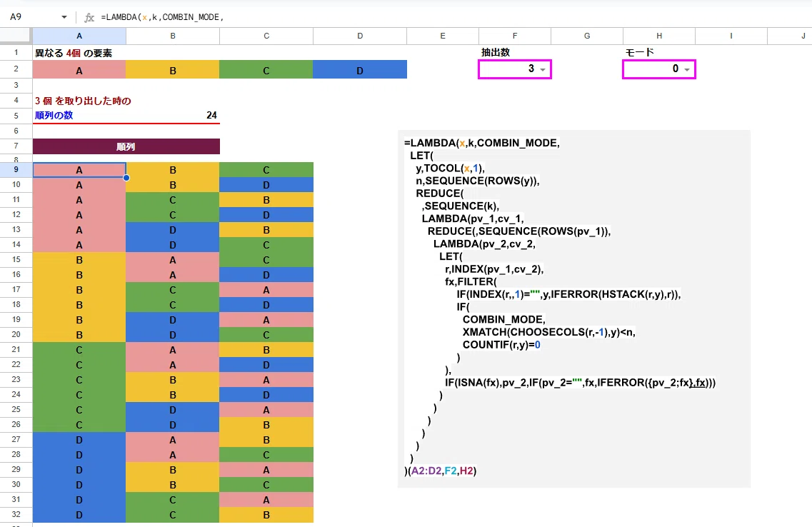This screenshot has width=812, height=527.
Task: Click the モード label in H1
Action: (x=640, y=52)
